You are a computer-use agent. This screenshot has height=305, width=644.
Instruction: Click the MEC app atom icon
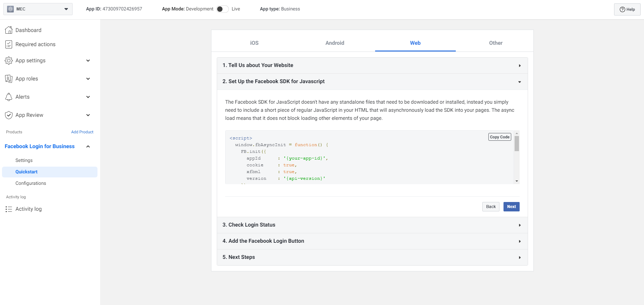click(x=10, y=9)
